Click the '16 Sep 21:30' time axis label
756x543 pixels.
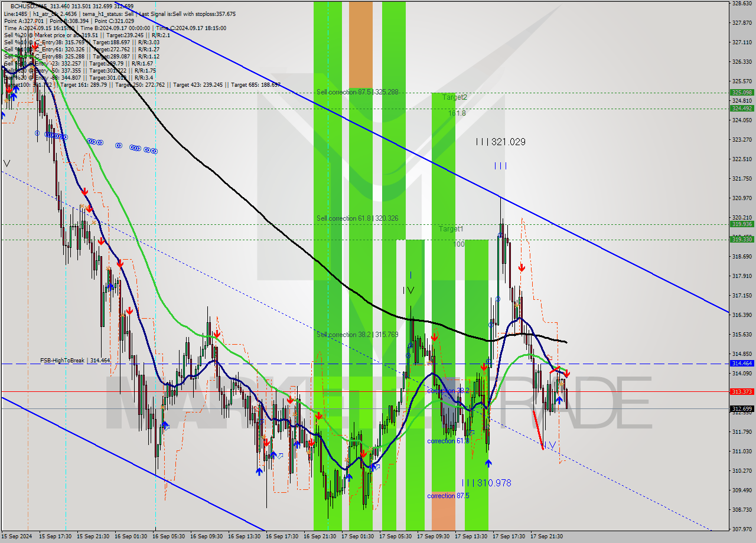point(320,537)
